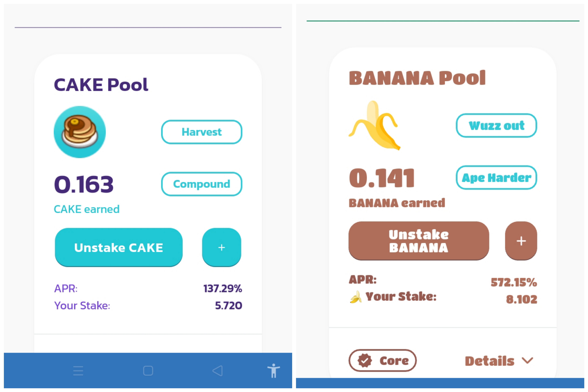This screenshot has width=588, height=392.
Task: Click the small banana icon beside Your Stake
Action: click(x=355, y=297)
